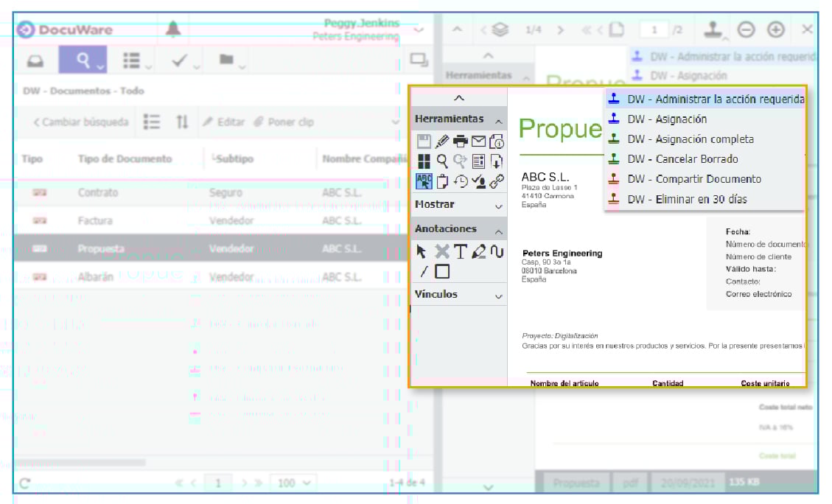Choose stamp DW - Eliminar en 30 días
The image size is (832, 504).
point(686,199)
